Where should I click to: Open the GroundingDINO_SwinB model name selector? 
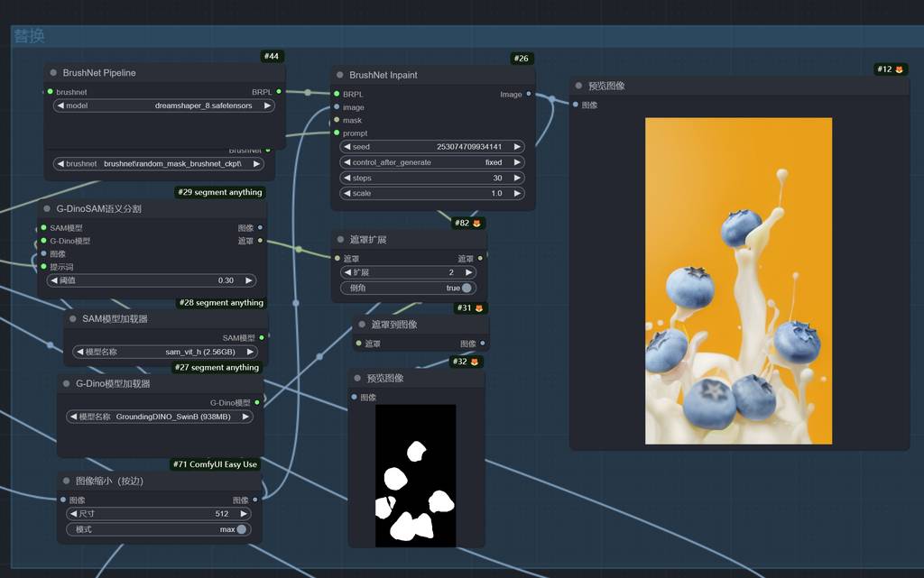click(159, 417)
